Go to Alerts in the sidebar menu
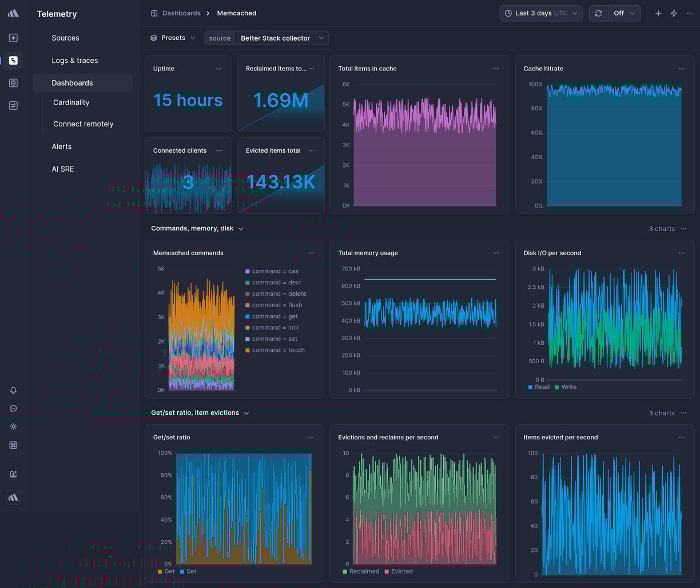Image resolution: width=700 pixels, height=588 pixels. pyautogui.click(x=62, y=146)
